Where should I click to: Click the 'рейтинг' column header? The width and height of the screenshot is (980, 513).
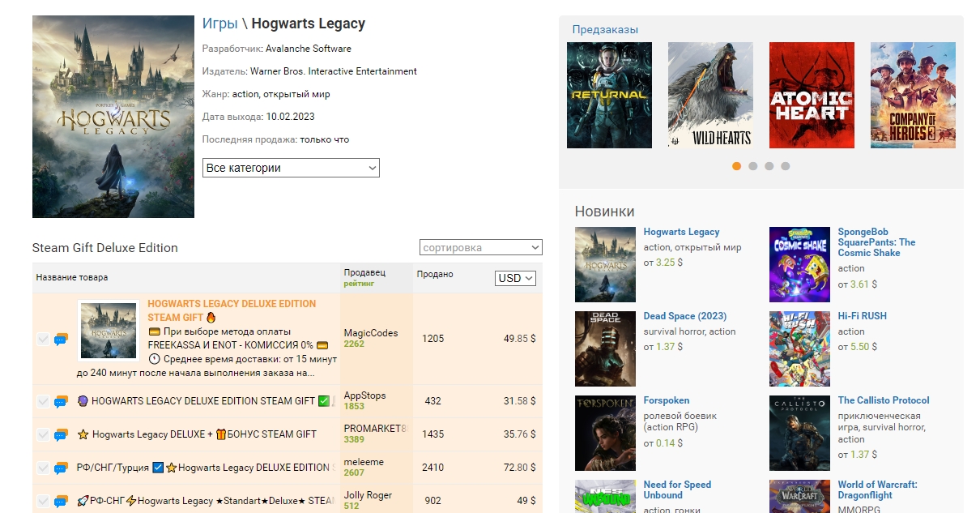pos(359,284)
